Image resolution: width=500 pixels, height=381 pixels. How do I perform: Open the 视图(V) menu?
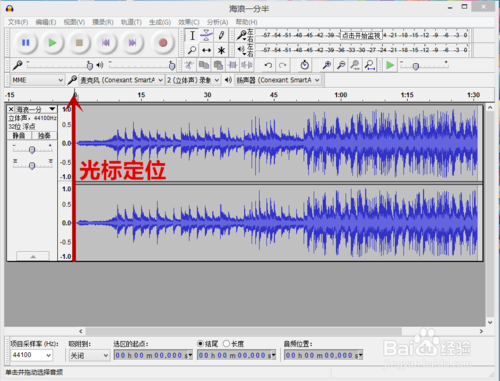point(74,22)
